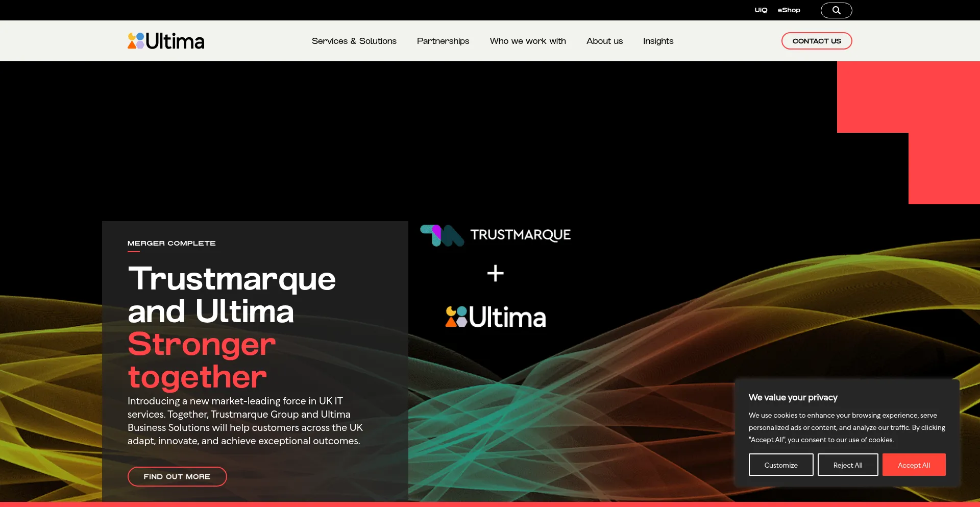Click the Ultima logo in header
Image resolution: width=980 pixels, height=507 pixels.
pos(166,41)
